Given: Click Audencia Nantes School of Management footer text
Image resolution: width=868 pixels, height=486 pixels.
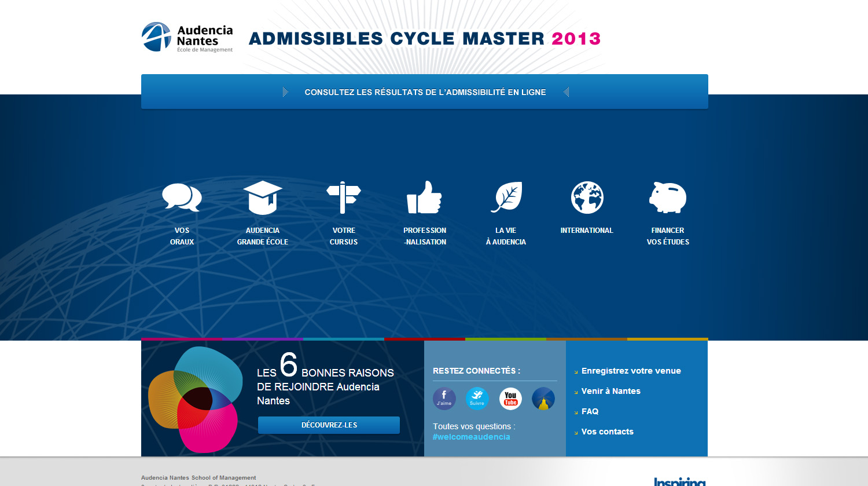Looking at the screenshot, I should 198,478.
